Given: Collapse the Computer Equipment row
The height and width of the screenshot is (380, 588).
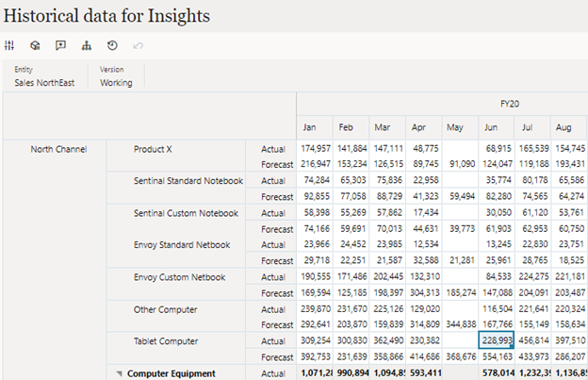Looking at the screenshot, I should click(120, 373).
